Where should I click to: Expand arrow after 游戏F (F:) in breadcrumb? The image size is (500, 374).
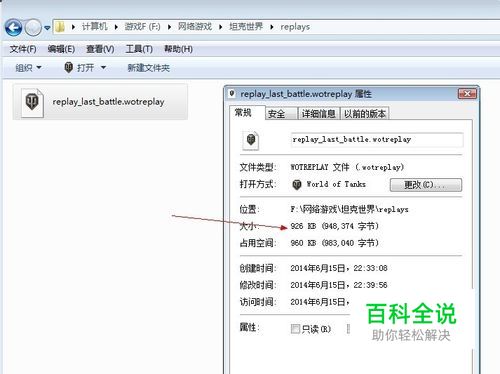pos(169,27)
